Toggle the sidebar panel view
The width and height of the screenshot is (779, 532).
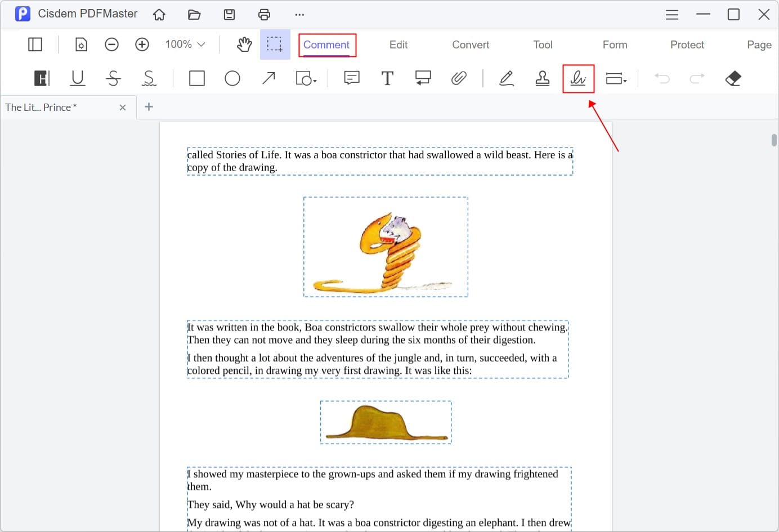[x=34, y=44]
